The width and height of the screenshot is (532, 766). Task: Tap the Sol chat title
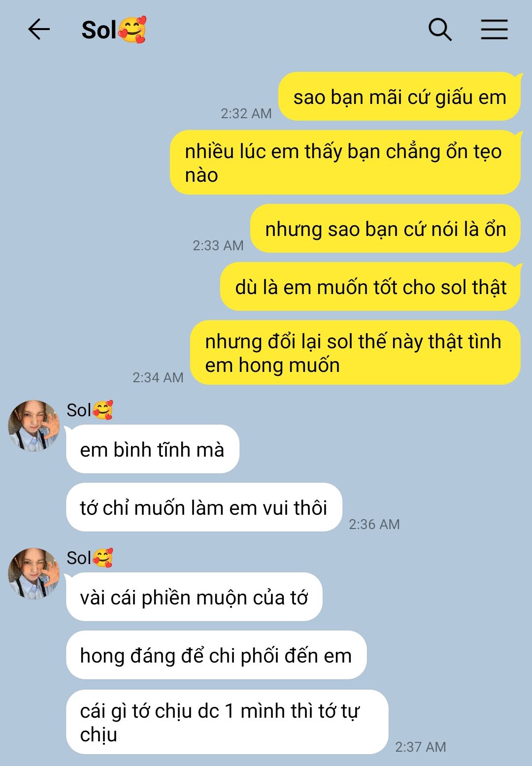(x=114, y=30)
